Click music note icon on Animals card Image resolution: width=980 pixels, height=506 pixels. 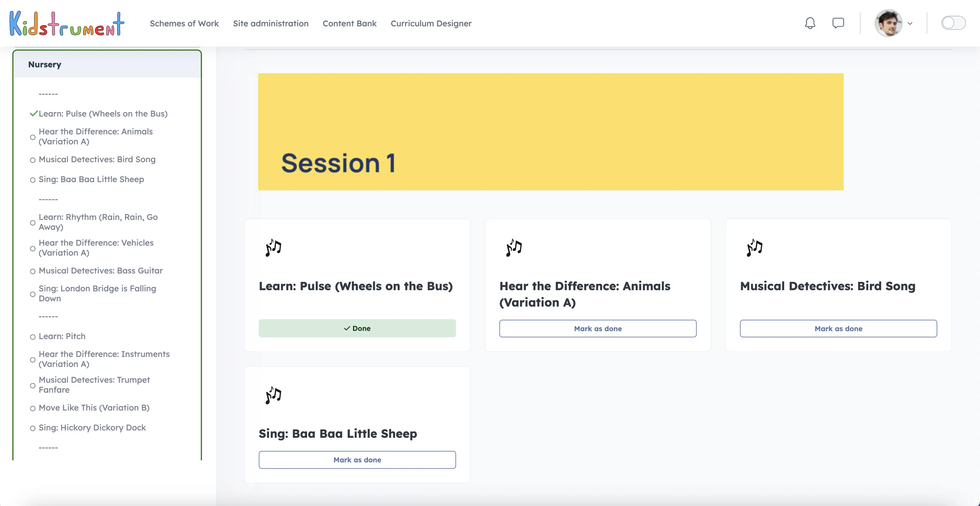point(514,248)
